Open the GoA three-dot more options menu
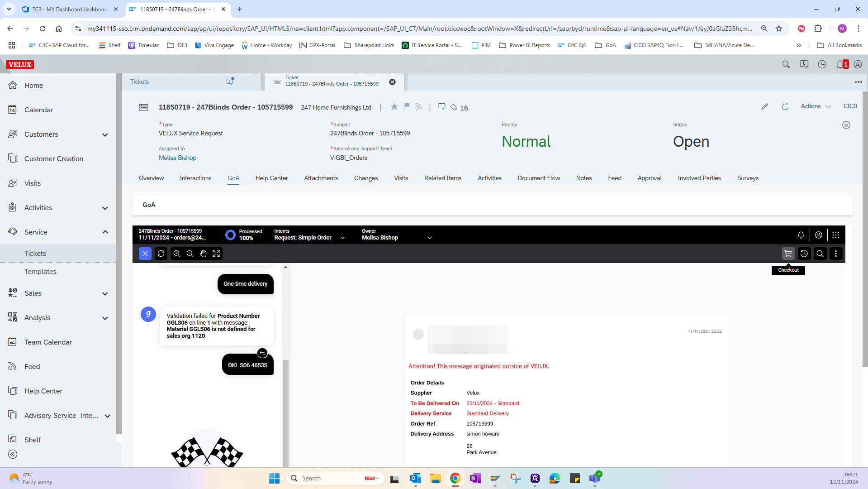Screen dimensions: 868x489 836,254
